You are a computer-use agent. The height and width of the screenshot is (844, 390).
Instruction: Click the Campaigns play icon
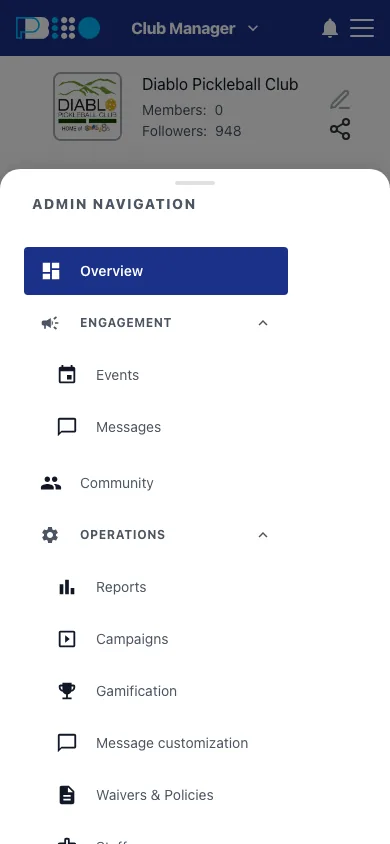pos(67,639)
